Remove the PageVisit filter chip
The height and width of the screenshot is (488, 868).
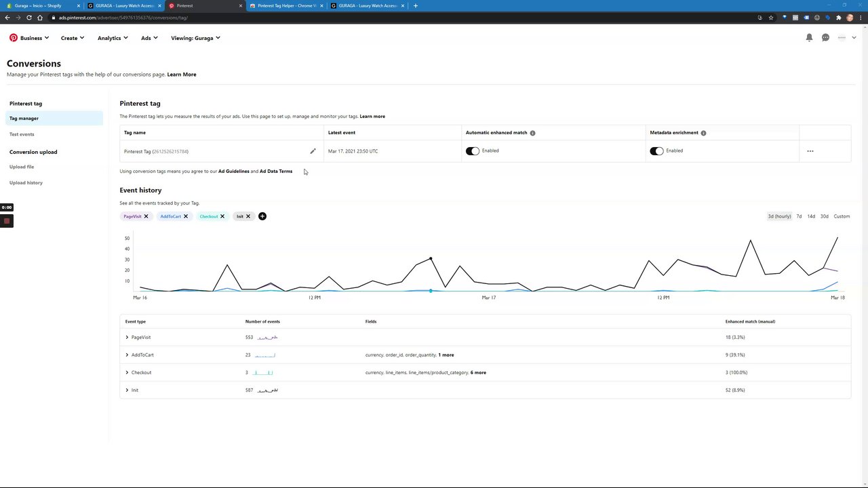click(146, 216)
